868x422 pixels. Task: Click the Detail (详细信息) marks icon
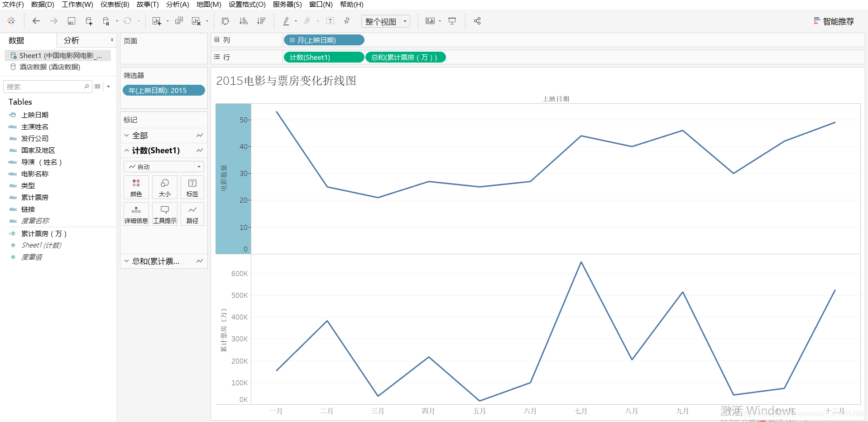(x=136, y=213)
